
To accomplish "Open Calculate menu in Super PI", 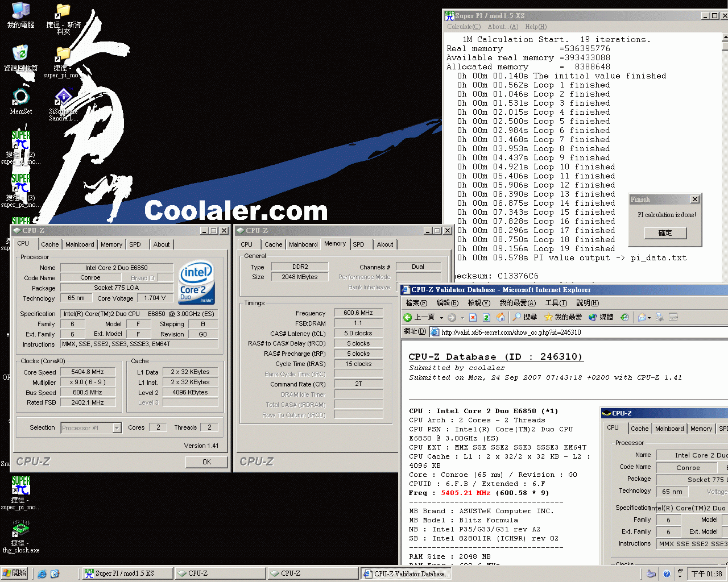I will tap(464, 27).
